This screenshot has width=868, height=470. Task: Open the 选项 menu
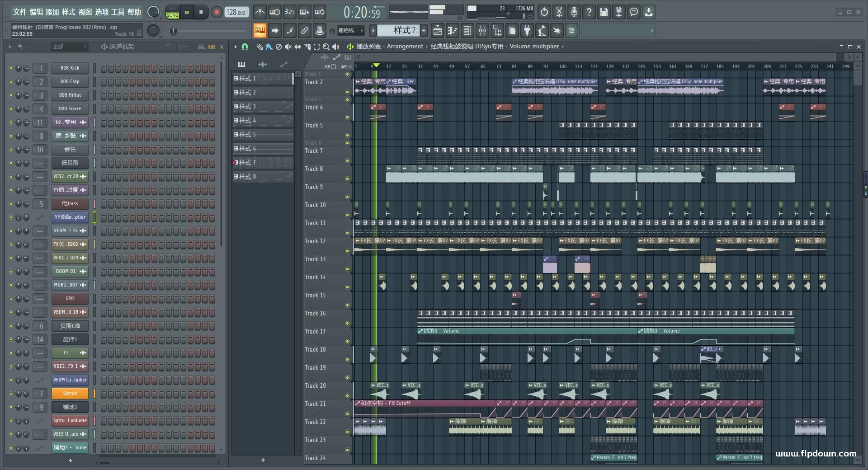(102, 12)
